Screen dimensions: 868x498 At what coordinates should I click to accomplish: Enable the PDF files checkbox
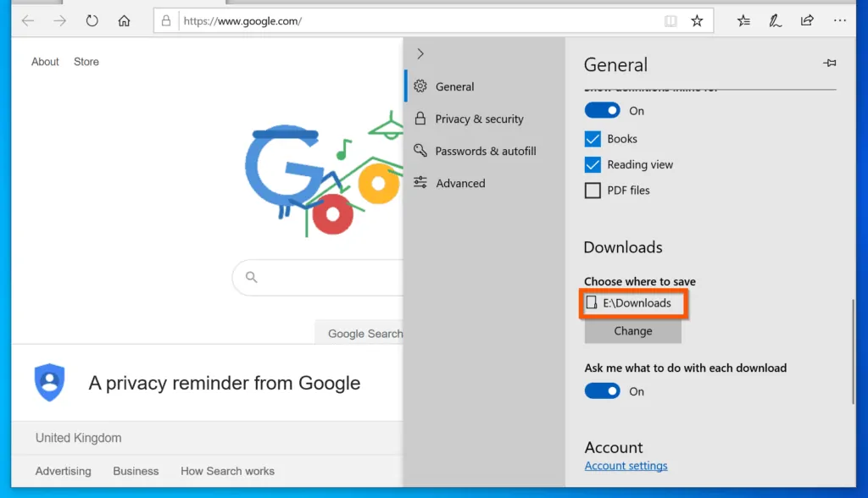coord(592,190)
